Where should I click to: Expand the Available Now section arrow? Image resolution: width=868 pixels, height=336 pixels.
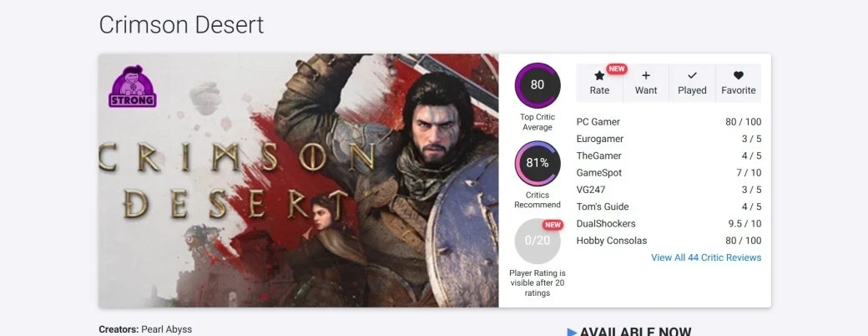click(572, 332)
